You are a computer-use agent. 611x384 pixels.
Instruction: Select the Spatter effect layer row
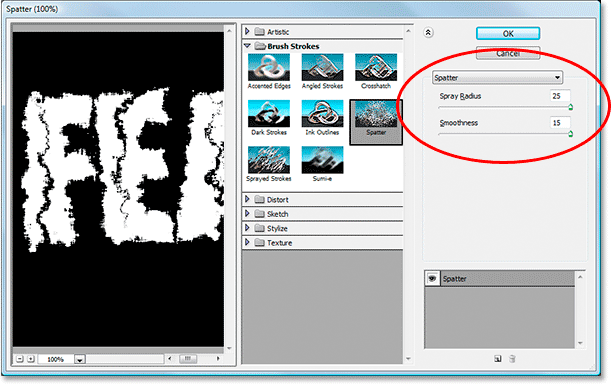pos(499,279)
